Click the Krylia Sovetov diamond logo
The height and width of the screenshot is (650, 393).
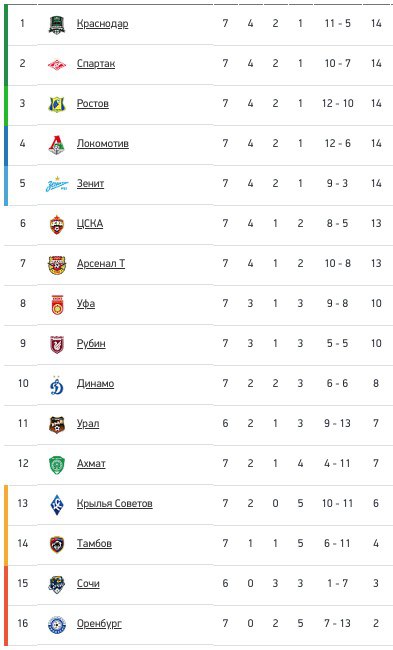pos(57,504)
